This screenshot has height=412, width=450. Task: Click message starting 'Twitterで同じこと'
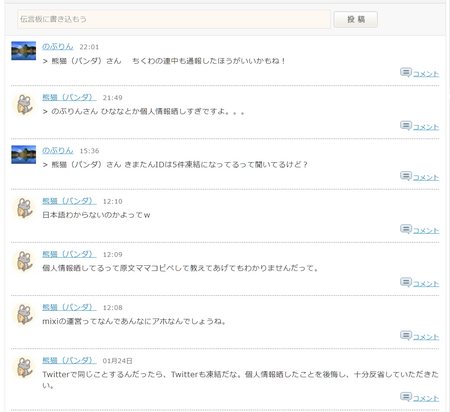[240, 379]
